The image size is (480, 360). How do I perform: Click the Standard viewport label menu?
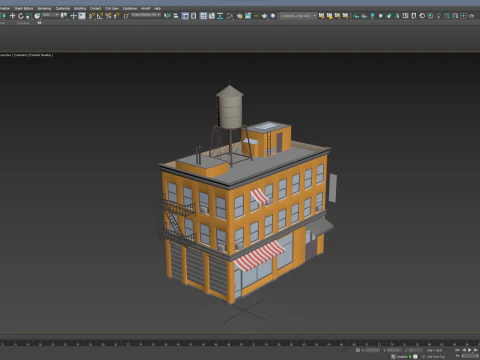click(21, 55)
